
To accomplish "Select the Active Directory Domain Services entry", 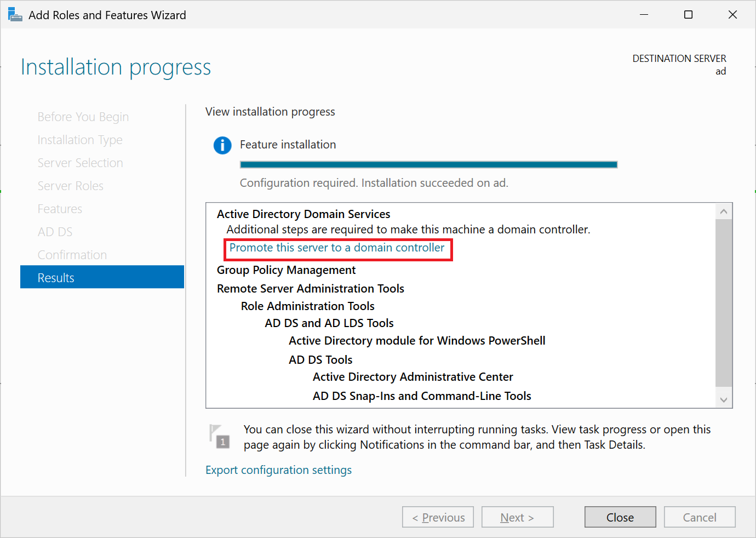I will coord(303,214).
